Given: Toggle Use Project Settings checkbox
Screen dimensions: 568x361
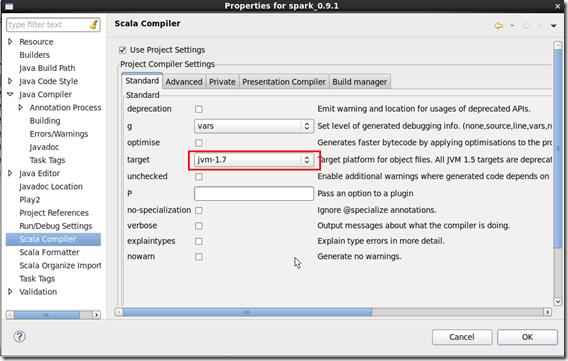Looking at the screenshot, I should [122, 50].
